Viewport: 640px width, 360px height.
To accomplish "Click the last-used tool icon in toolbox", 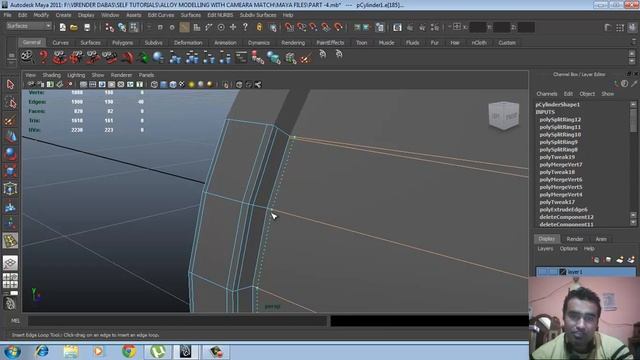I will [x=10, y=241].
